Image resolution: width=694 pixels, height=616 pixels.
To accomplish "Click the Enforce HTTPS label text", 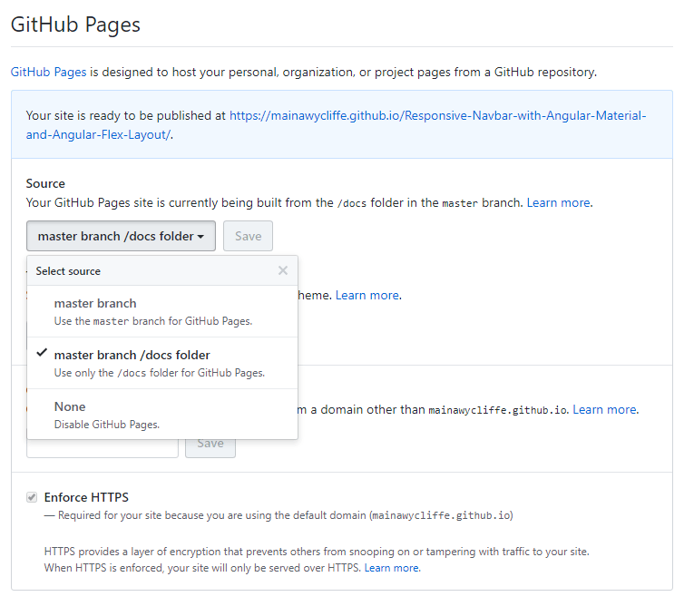I will coord(86,497).
